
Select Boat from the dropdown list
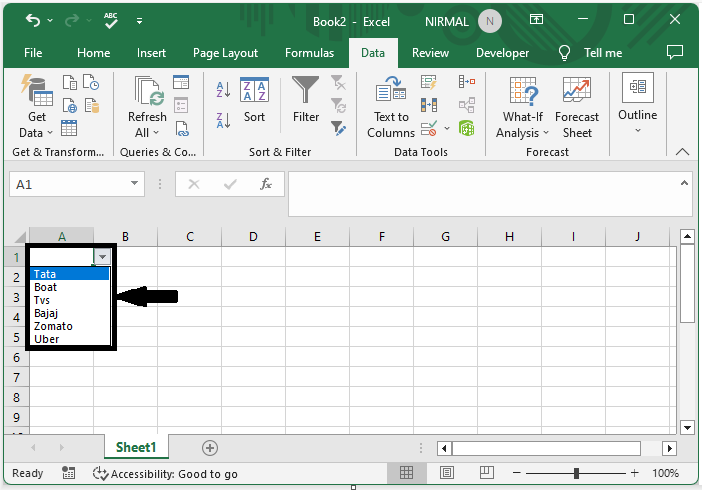[x=69, y=287]
